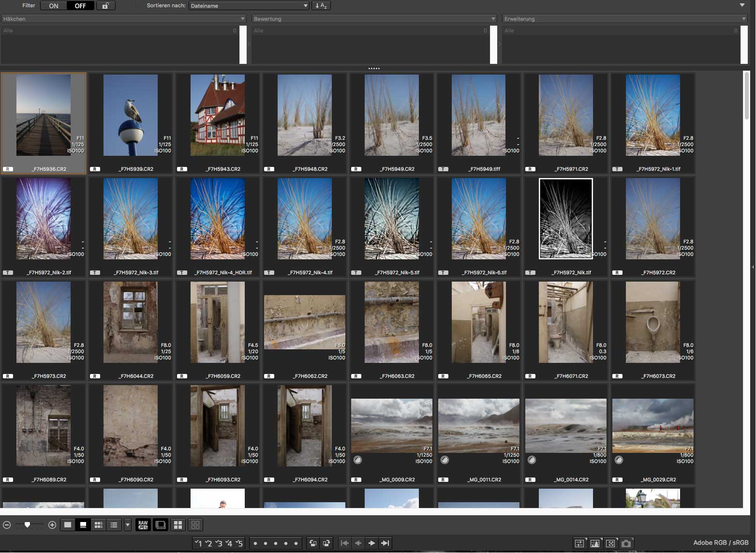
Task: Switch to thumbnail-with-filename view
Action: 83,525
